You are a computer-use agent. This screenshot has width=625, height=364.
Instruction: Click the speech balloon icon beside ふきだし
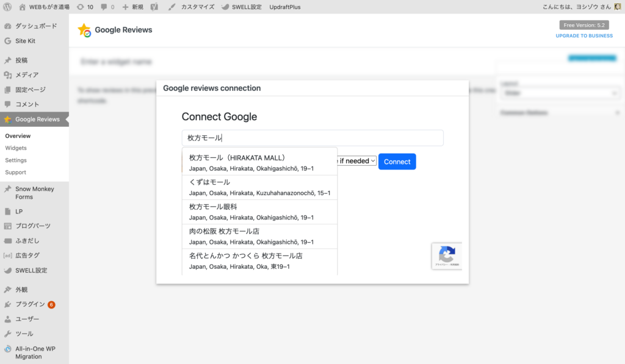point(7,241)
